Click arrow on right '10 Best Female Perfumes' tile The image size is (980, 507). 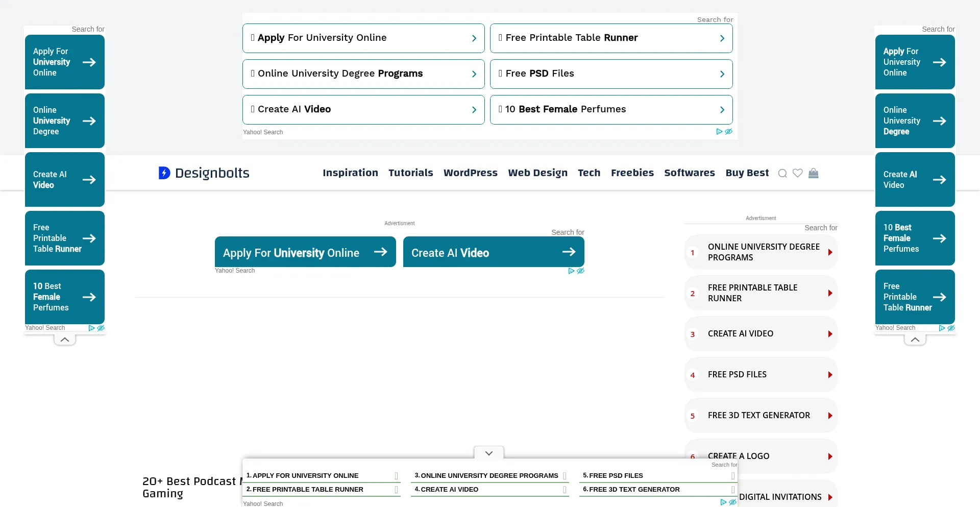939,238
